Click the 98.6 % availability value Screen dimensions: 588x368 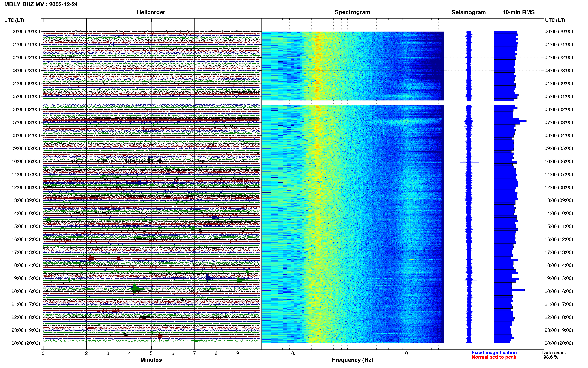point(551,357)
